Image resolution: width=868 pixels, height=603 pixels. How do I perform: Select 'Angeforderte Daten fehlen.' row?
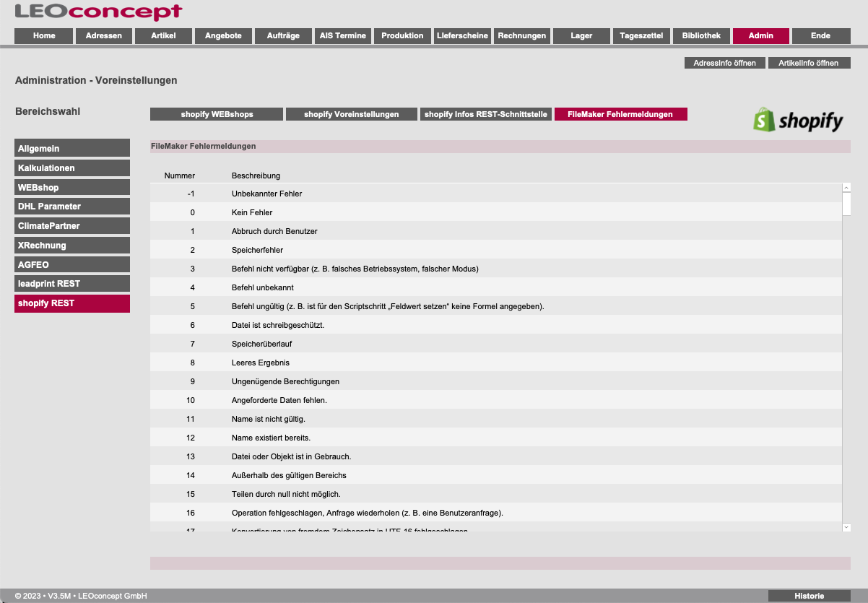[496, 400]
